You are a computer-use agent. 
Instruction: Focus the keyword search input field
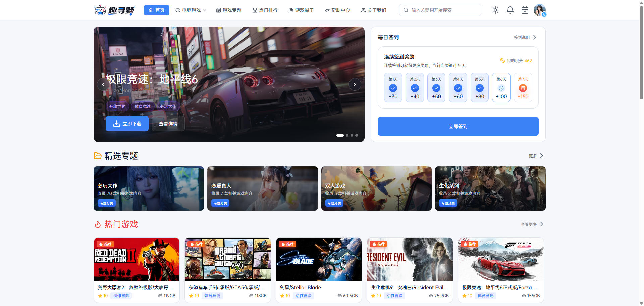click(x=440, y=10)
